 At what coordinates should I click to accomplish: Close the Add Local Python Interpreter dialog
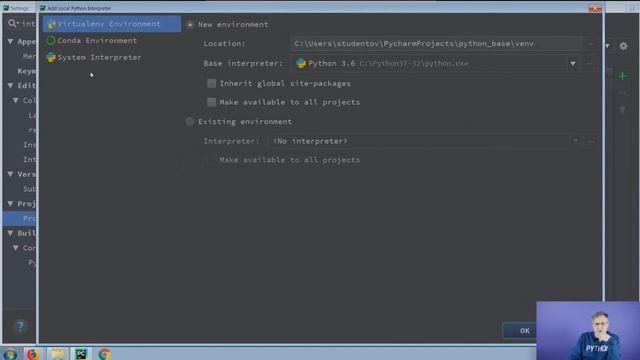pyautogui.click(x=595, y=8)
